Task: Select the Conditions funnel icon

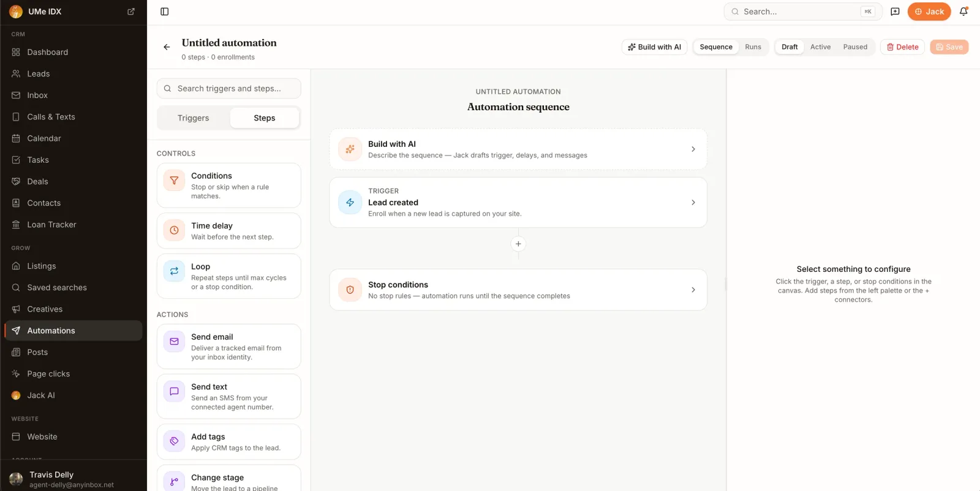Action: click(174, 181)
